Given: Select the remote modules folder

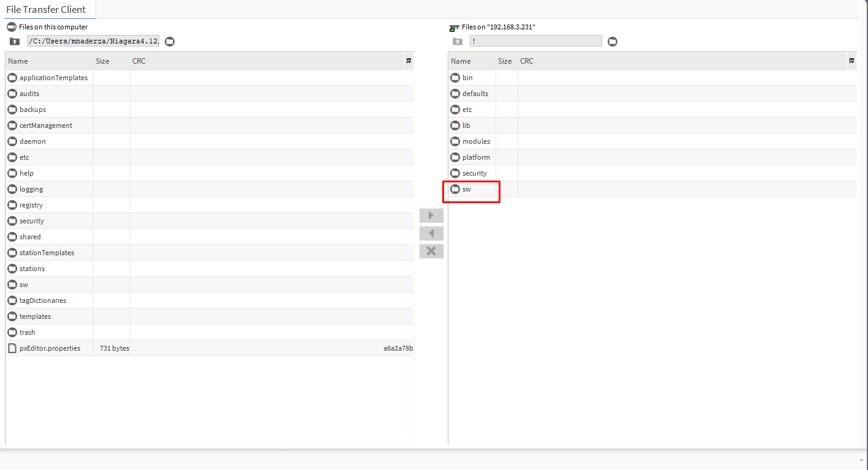Looking at the screenshot, I should (476, 141).
